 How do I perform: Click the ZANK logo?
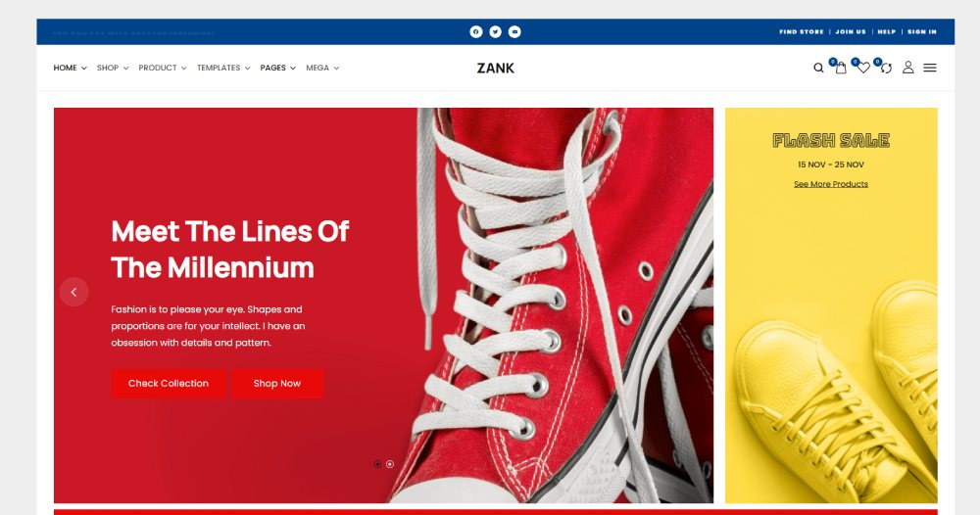coord(496,68)
